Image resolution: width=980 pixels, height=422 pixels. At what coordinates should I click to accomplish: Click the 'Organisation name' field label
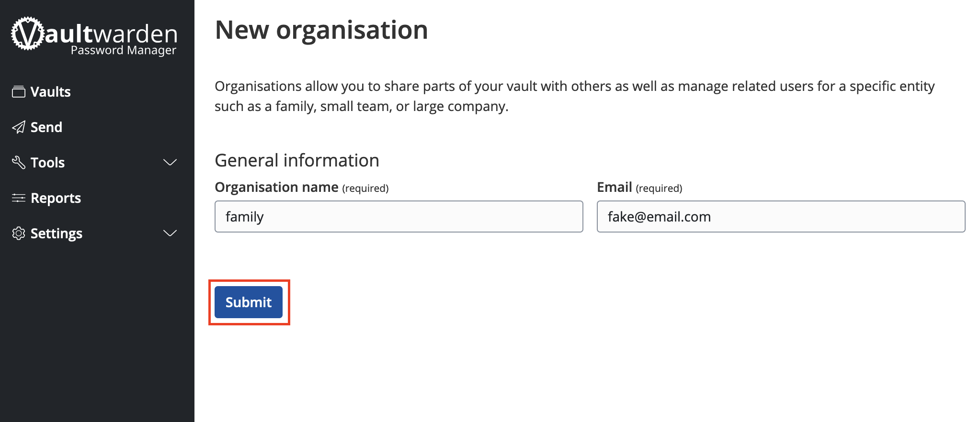[x=276, y=187]
